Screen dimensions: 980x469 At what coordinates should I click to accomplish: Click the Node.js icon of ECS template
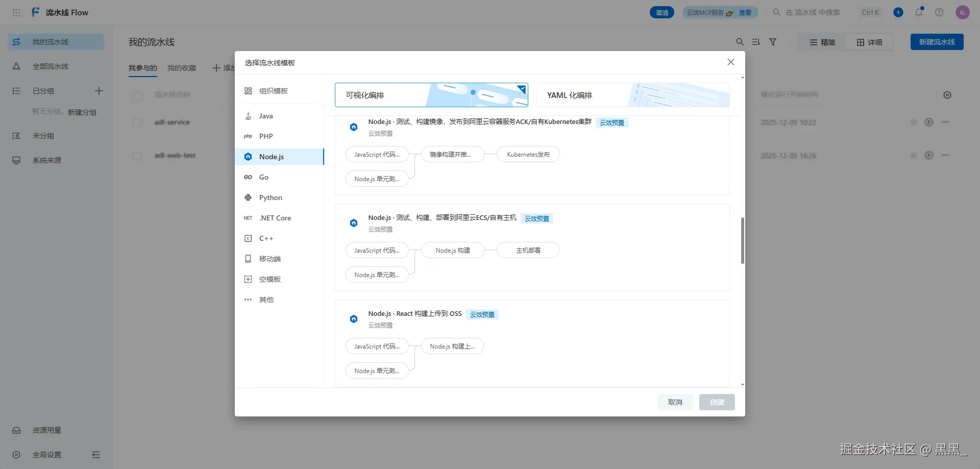354,223
